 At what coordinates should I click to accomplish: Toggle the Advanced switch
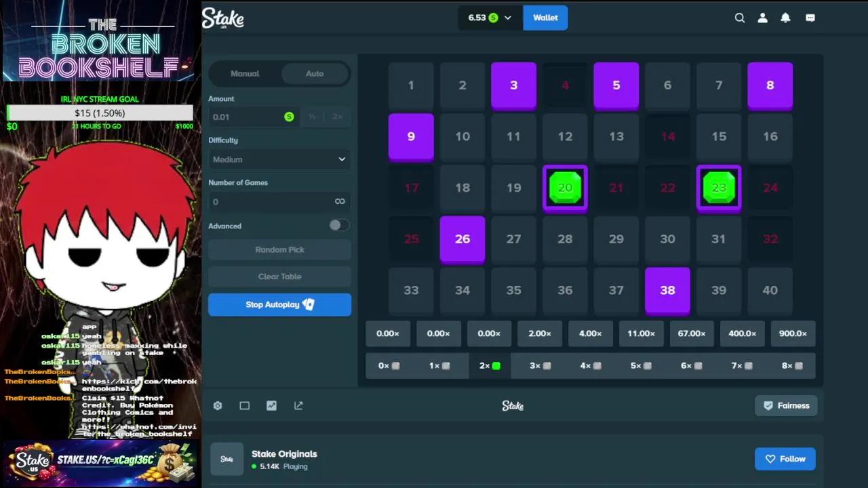click(339, 225)
